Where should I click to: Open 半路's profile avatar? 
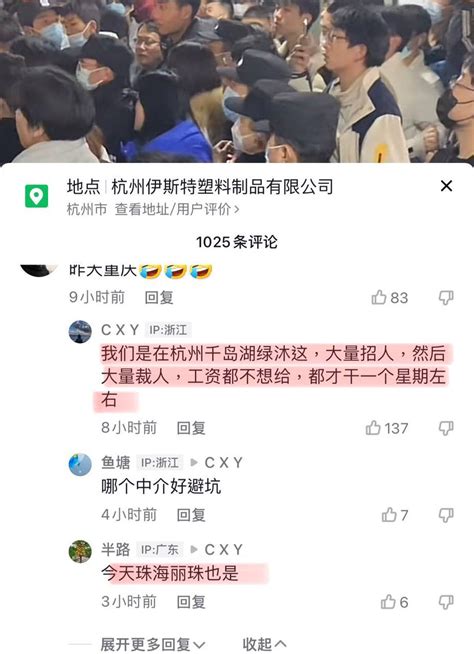(80, 551)
